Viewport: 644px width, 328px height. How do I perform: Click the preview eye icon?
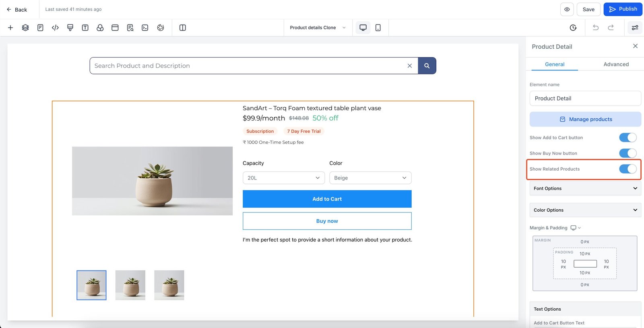pyautogui.click(x=567, y=9)
